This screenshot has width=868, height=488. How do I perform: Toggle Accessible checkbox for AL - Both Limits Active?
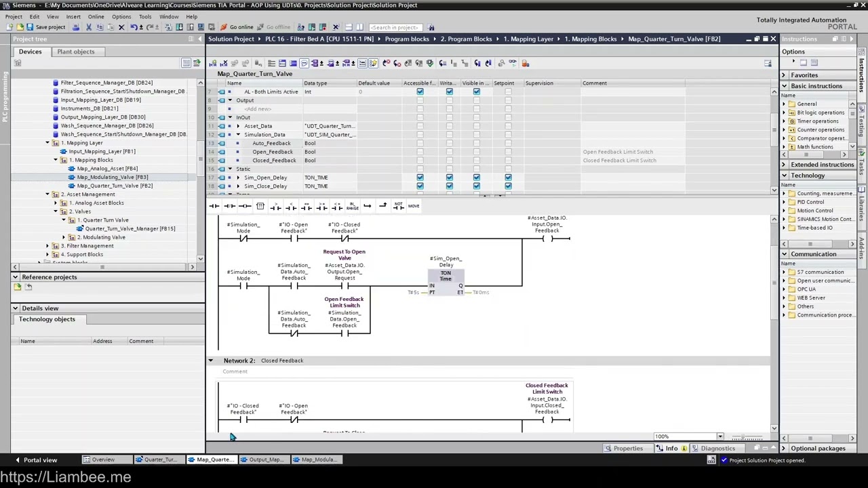(x=420, y=91)
